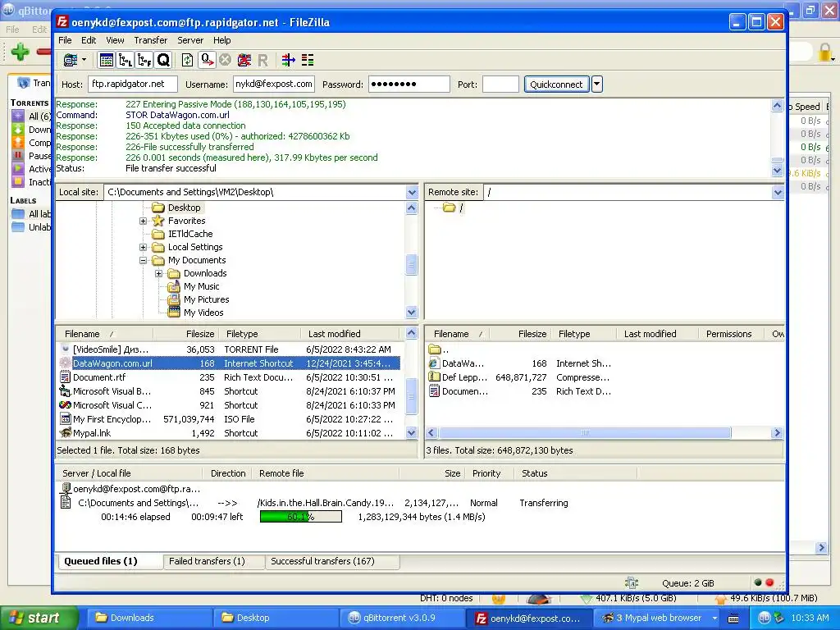Click the queue status bar encryption icon
The image size is (840, 630).
[x=632, y=583]
